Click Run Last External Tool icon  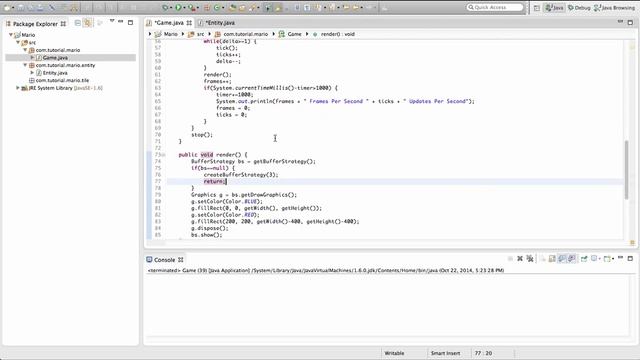(x=191, y=7)
